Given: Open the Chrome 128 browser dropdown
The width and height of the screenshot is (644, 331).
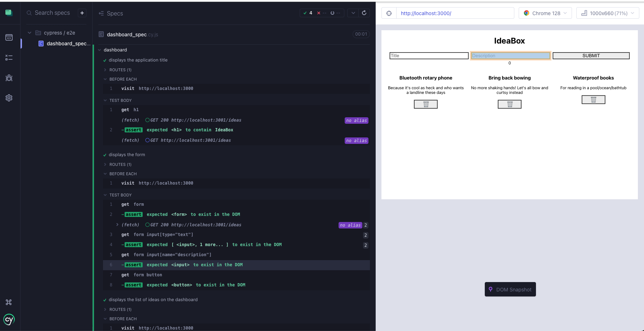Looking at the screenshot, I should tap(545, 13).
